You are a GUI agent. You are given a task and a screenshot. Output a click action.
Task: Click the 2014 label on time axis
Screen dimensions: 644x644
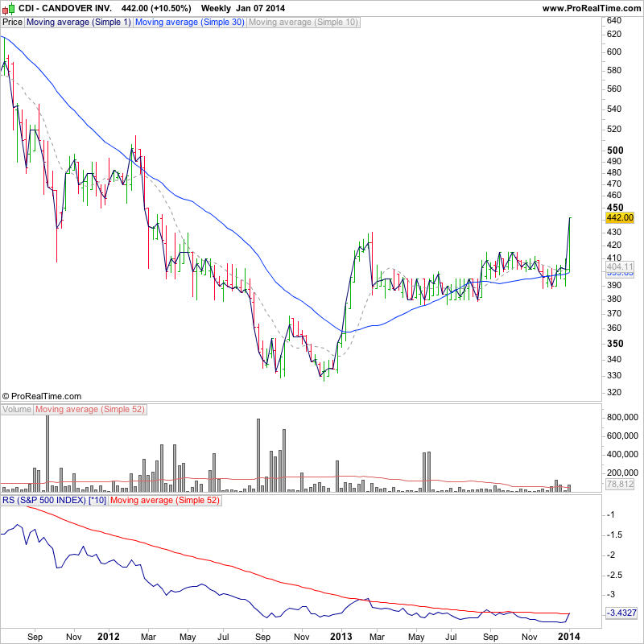pos(569,637)
